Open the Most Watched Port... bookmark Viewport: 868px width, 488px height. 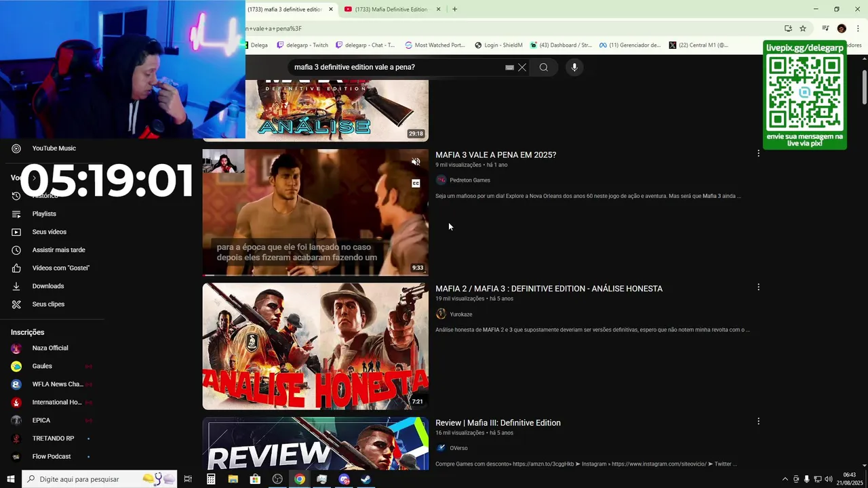[x=435, y=45]
